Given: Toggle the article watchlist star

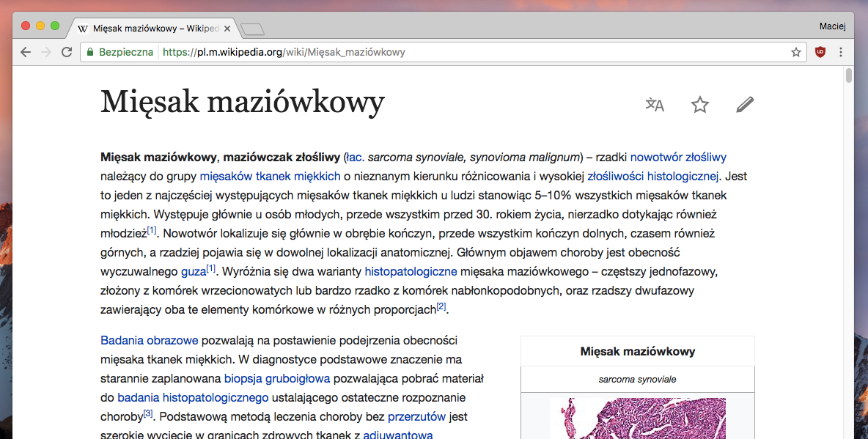Looking at the screenshot, I should 699,105.
